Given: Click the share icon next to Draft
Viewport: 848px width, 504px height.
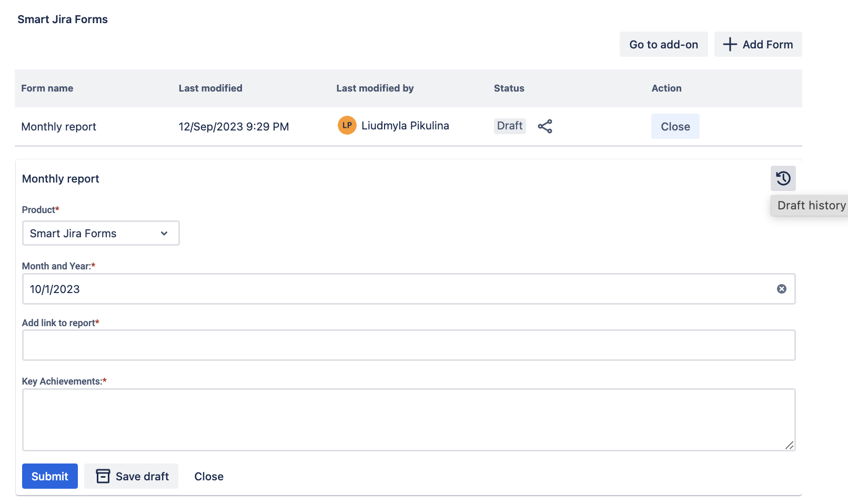Looking at the screenshot, I should pos(545,126).
